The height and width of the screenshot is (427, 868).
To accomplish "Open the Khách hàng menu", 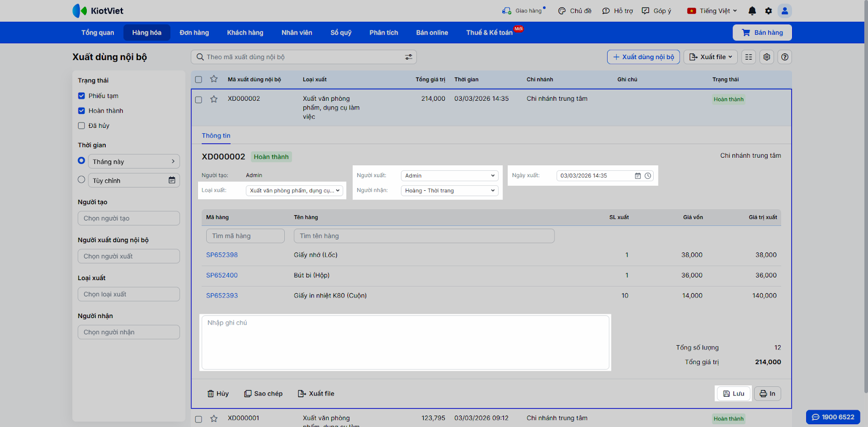I will point(245,33).
